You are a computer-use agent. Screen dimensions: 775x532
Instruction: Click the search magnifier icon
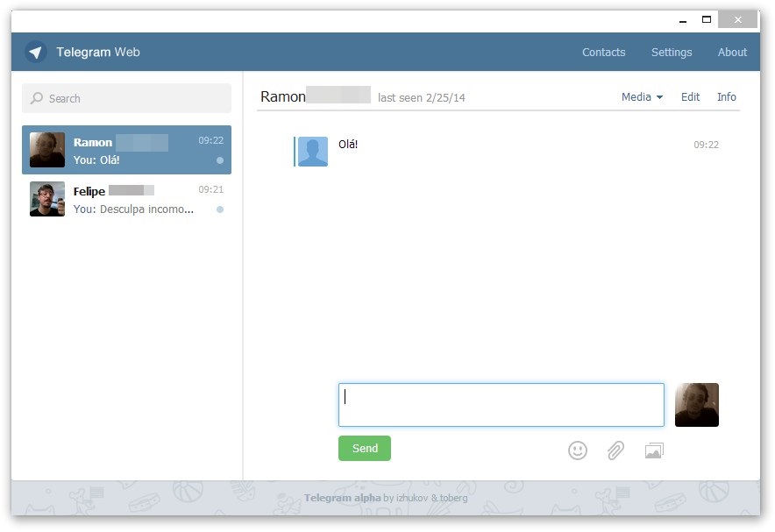[x=37, y=98]
